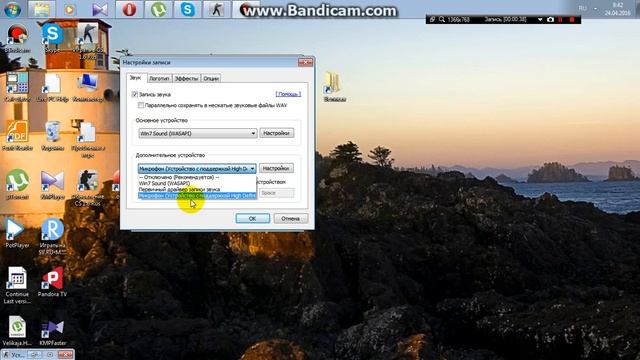The image size is (640, 360).
Task: Open Настройки for the primary device
Action: click(x=276, y=133)
